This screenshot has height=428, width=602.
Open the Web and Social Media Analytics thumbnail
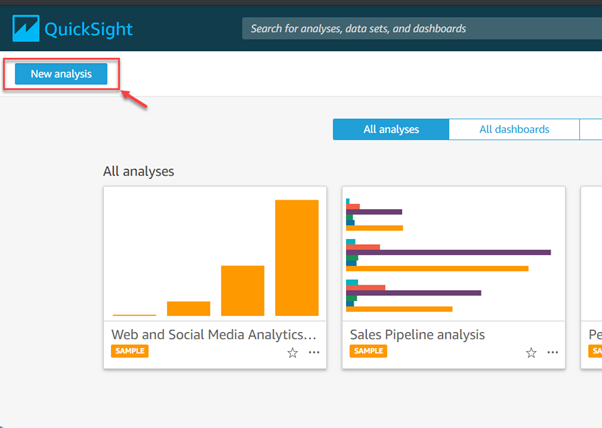pos(215,254)
